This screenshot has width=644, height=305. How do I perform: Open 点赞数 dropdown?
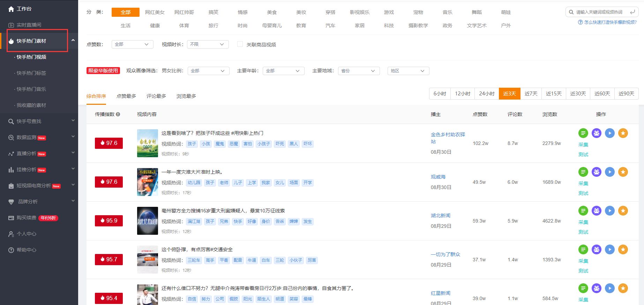(x=133, y=44)
